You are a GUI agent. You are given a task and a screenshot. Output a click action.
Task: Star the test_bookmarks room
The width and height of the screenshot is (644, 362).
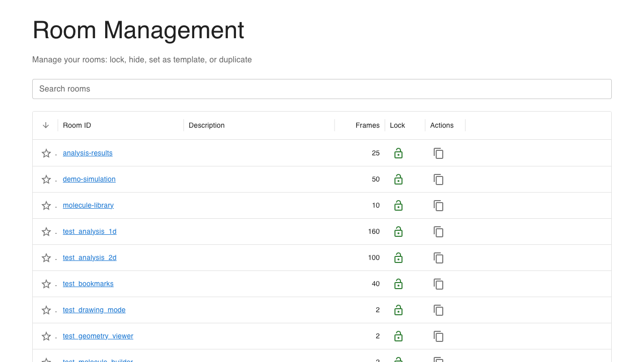pos(46,284)
